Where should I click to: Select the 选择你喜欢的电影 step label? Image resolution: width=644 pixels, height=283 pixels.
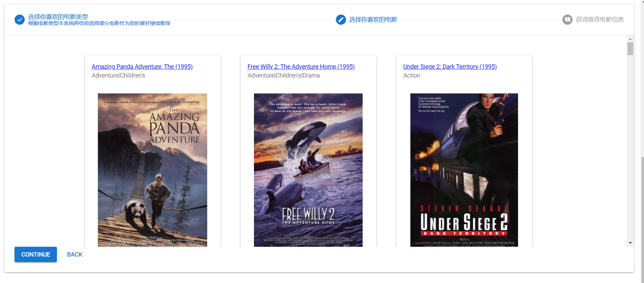(373, 20)
